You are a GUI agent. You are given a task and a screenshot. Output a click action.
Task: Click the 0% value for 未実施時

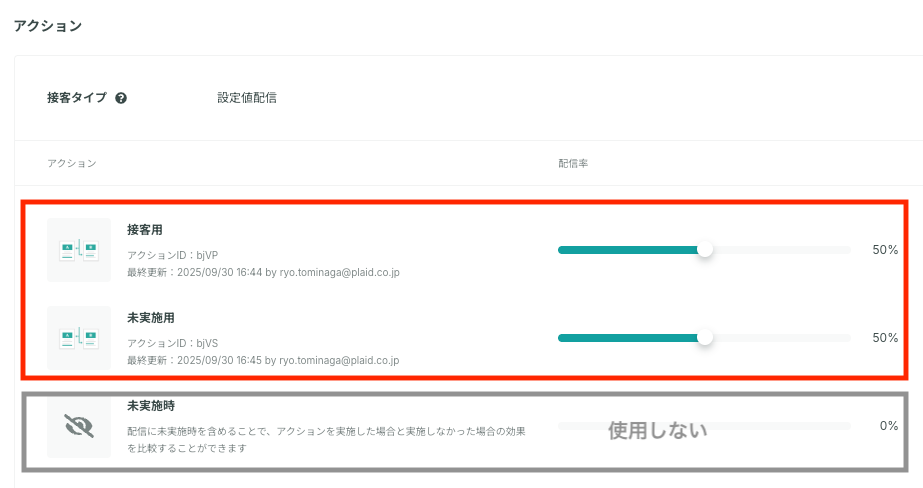pos(889,426)
